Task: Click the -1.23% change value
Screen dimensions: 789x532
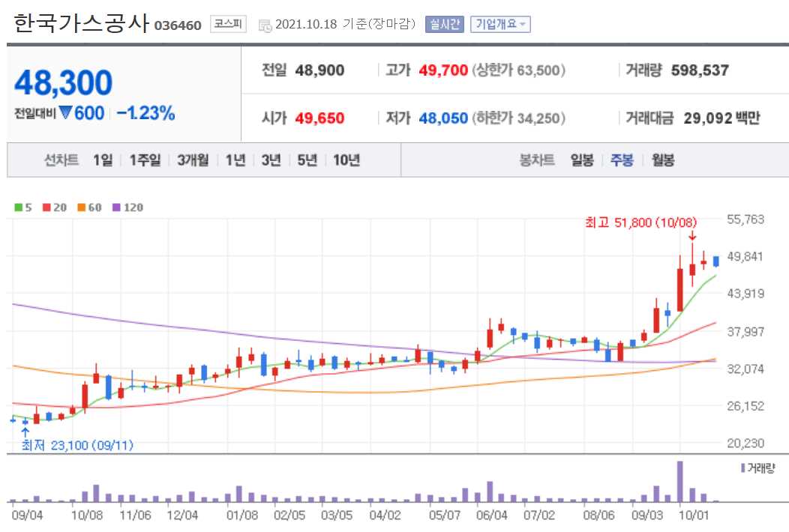Action: click(x=146, y=113)
